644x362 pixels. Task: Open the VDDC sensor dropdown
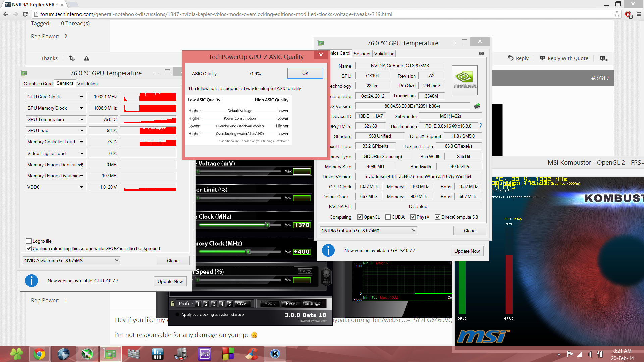[82, 187]
